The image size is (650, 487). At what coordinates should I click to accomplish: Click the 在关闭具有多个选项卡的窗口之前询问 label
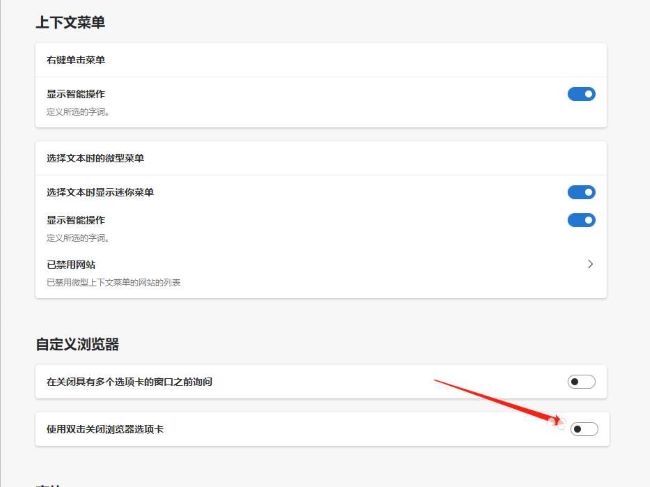tap(129, 382)
